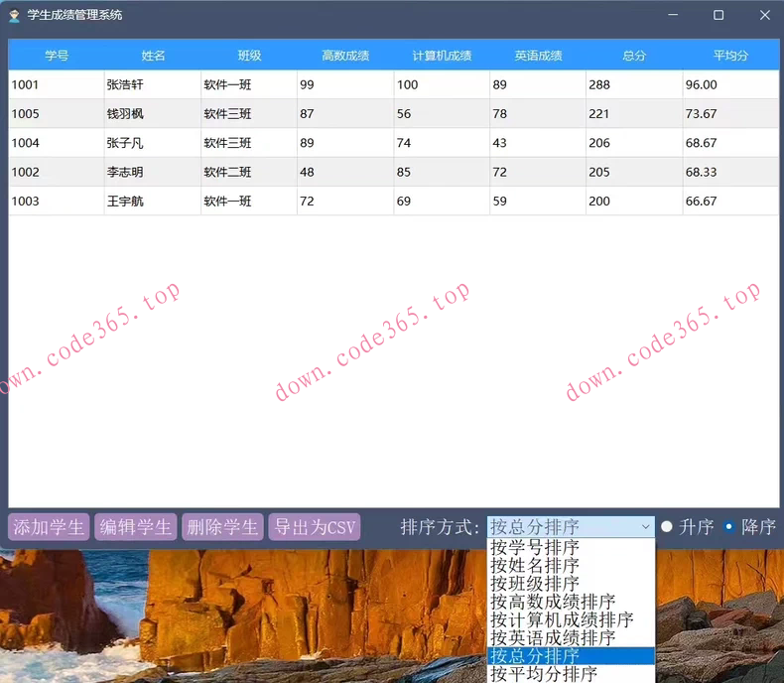
Task: Click the app icon in the title bar
Action: point(14,16)
